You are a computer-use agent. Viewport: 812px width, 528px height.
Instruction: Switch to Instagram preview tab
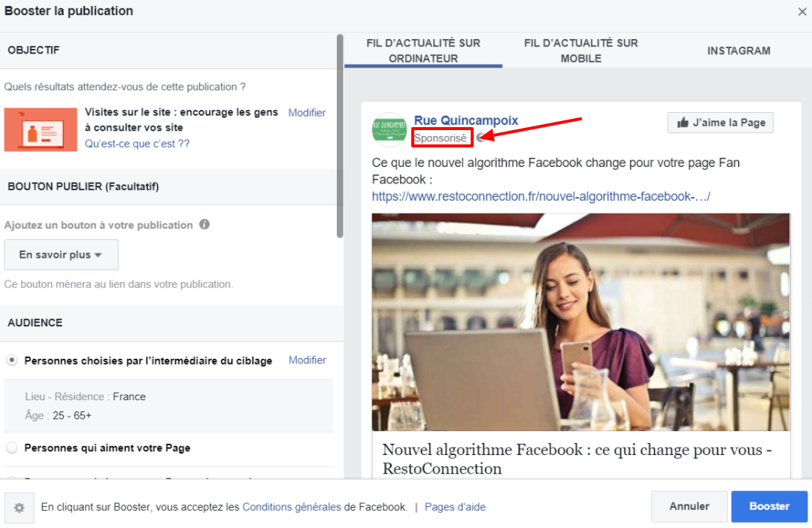click(738, 50)
